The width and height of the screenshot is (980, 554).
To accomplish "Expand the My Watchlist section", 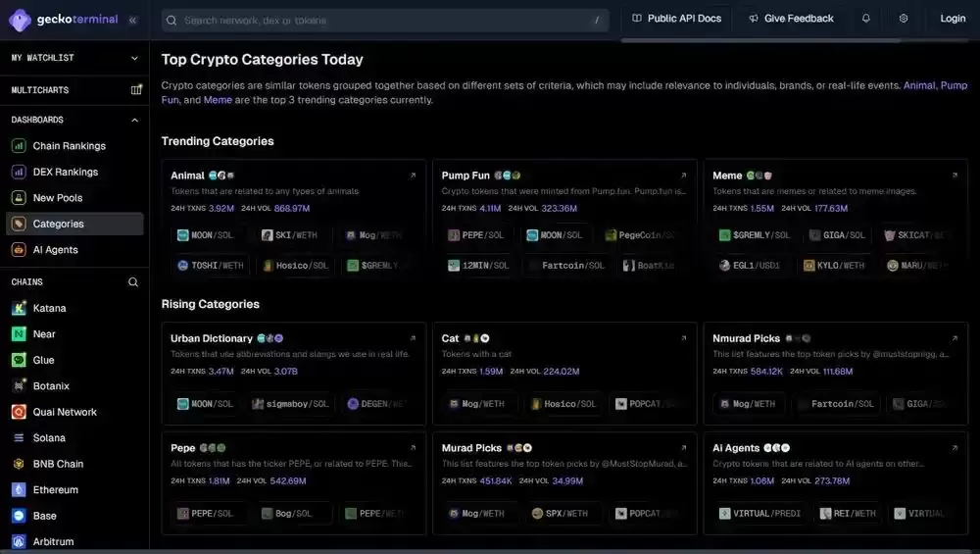I will pyautogui.click(x=74, y=58).
